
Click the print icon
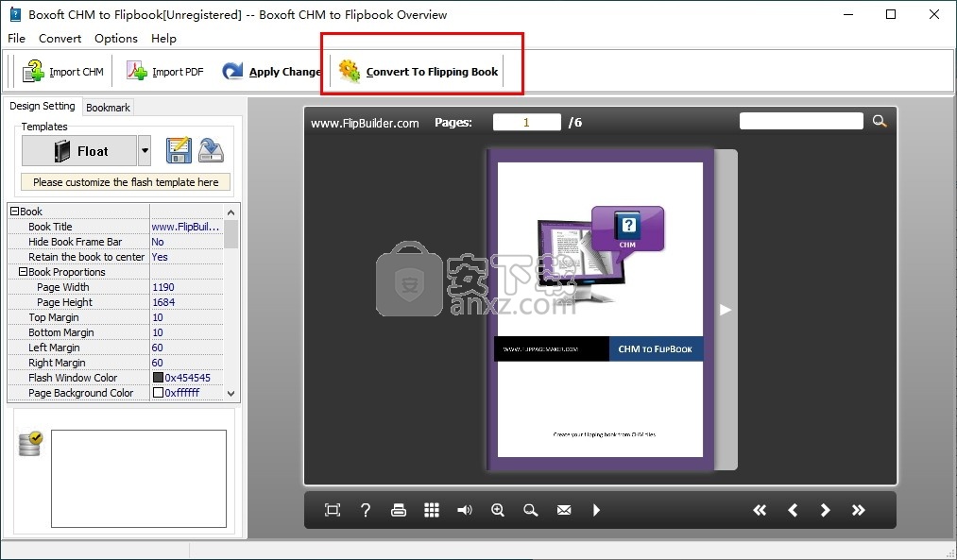(x=399, y=510)
